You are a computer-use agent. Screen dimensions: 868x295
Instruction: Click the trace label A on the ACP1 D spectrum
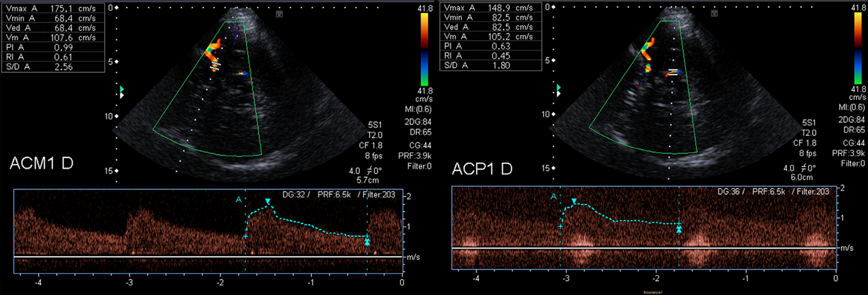point(554,196)
